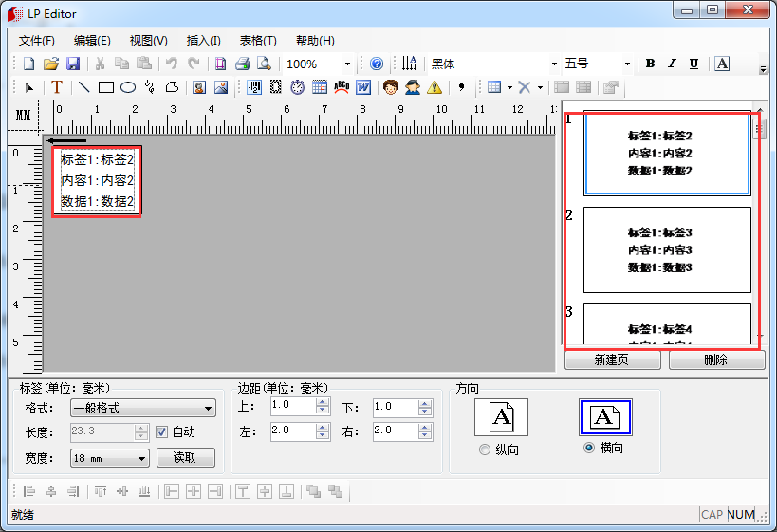Select the ellipse drawing tool

click(x=127, y=87)
